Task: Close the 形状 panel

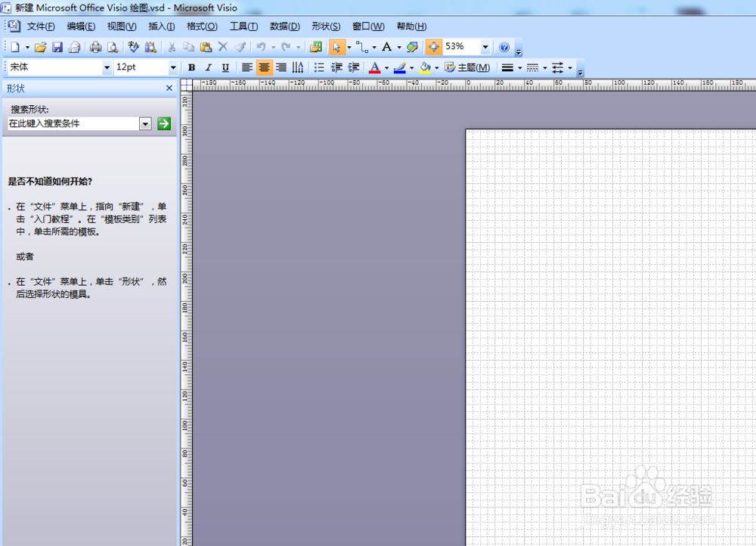Action: [169, 88]
